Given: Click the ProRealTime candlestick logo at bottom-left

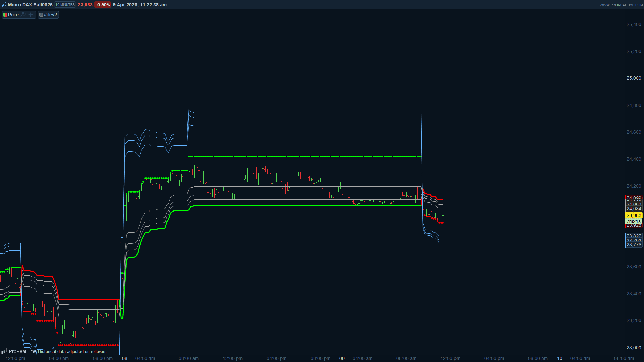Looking at the screenshot, I should pos(4,351).
